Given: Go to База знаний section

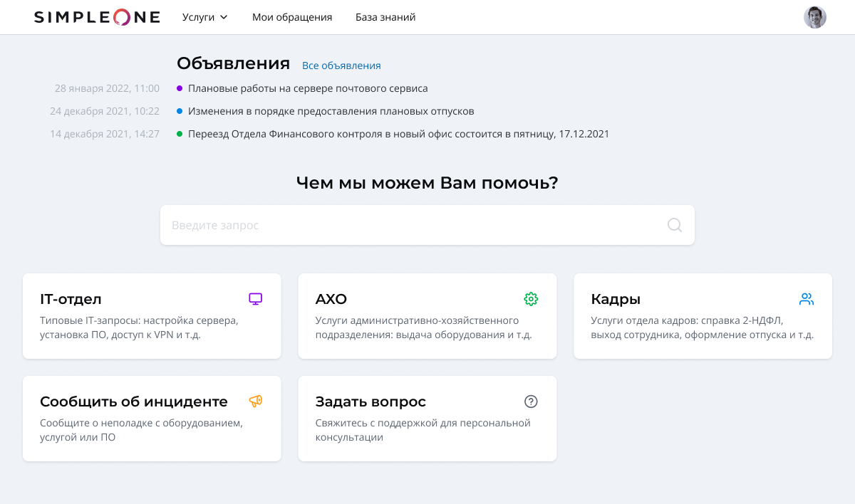Looking at the screenshot, I should [x=385, y=18].
